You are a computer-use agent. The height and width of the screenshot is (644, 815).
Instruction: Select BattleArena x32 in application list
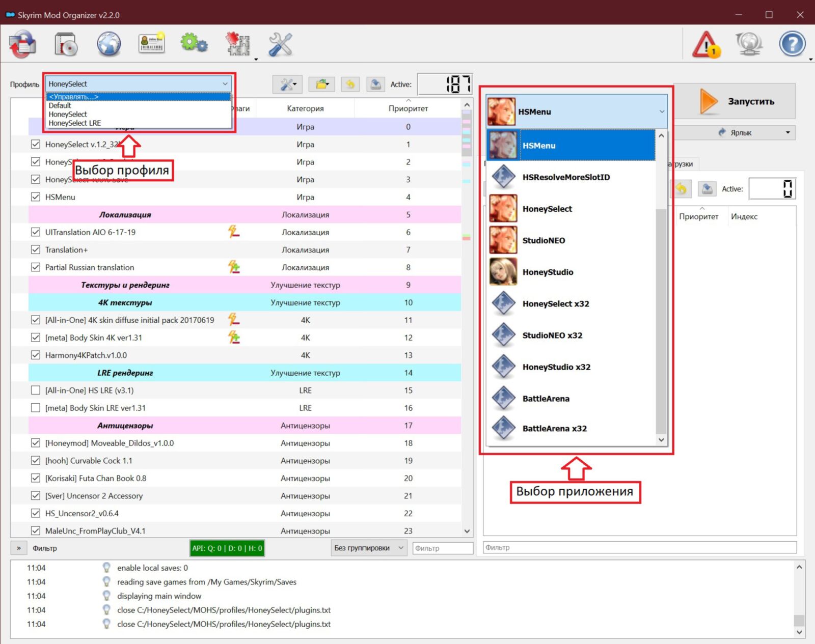coord(570,429)
